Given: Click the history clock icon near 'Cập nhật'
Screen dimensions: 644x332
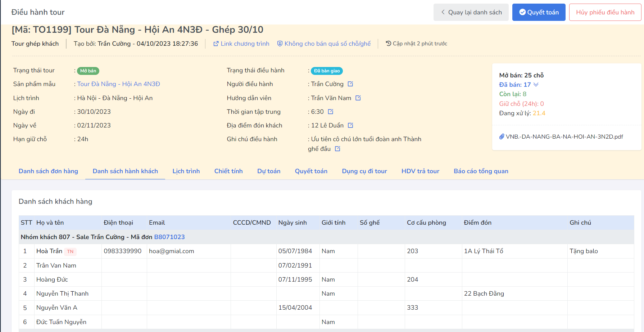Looking at the screenshot, I should tap(388, 43).
